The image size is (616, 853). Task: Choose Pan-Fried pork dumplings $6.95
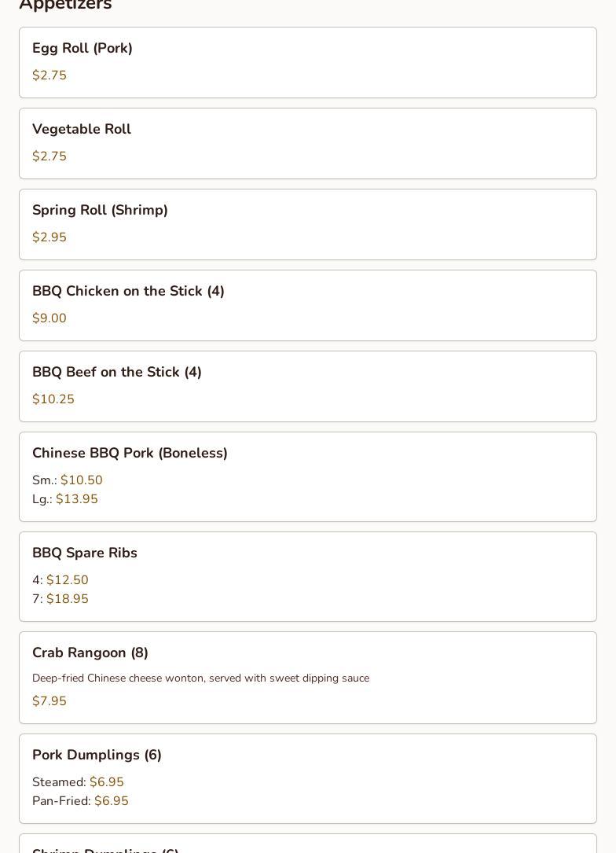point(111,801)
